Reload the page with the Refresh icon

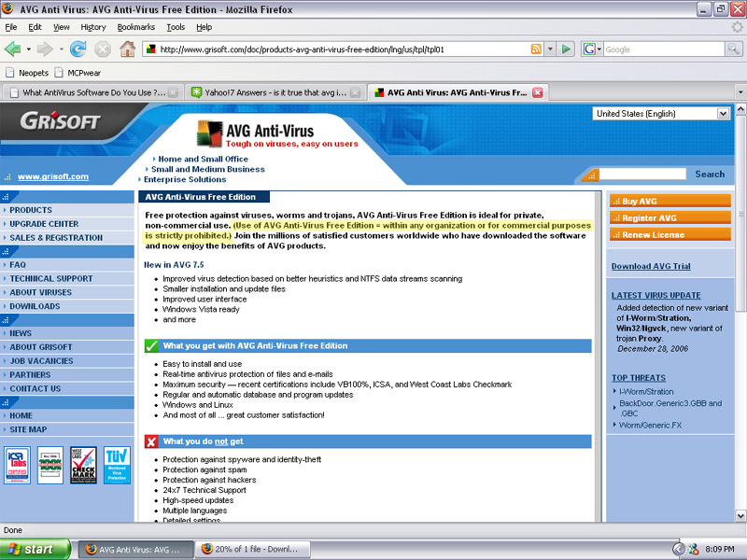click(78, 49)
